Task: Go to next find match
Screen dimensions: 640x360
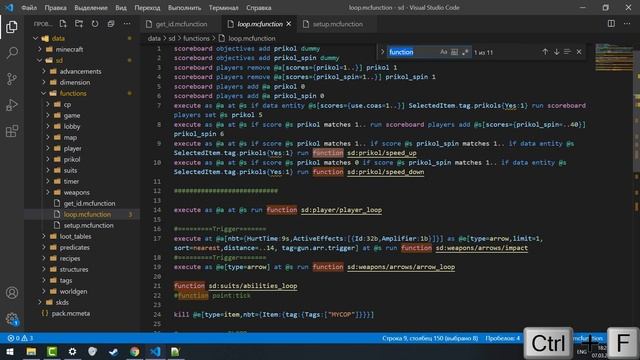Action: pos(556,52)
